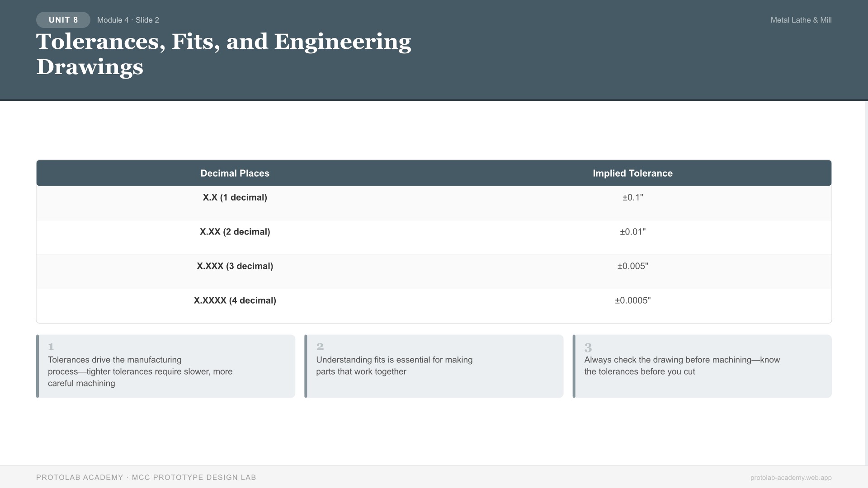Select the ±0.0005" tolerance value
Viewport: 868px width, 488px height.
click(x=632, y=300)
